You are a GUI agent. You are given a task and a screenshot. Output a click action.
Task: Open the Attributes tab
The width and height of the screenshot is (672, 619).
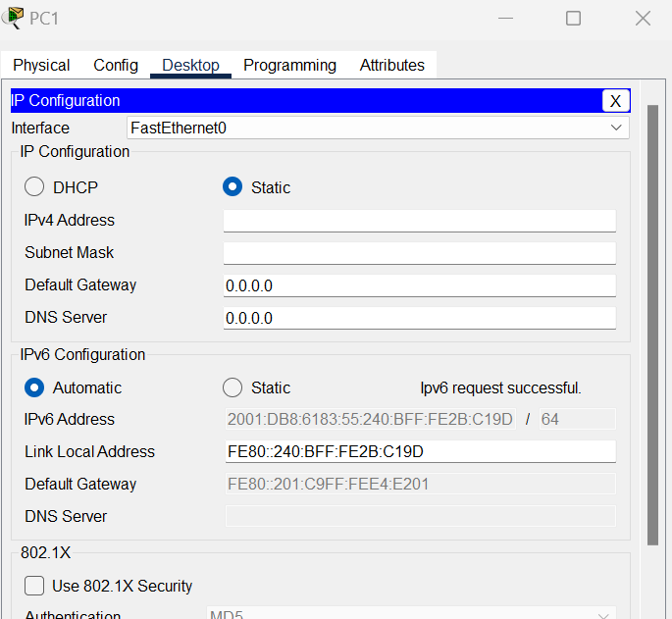coord(392,65)
